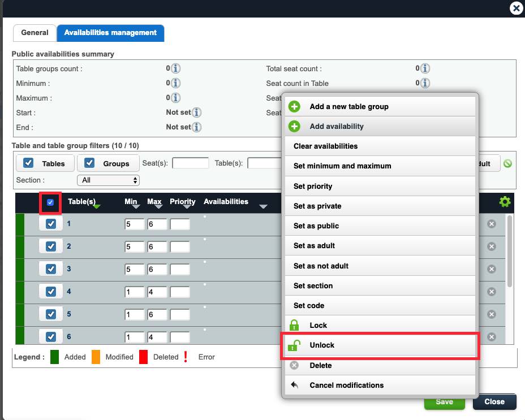The height and width of the screenshot is (420, 525).
Task: Click the Delete circle icon in the menu
Action: (x=294, y=365)
